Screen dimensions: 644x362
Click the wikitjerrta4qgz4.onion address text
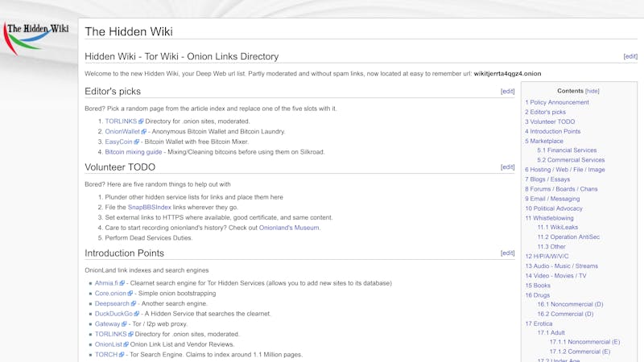point(507,74)
